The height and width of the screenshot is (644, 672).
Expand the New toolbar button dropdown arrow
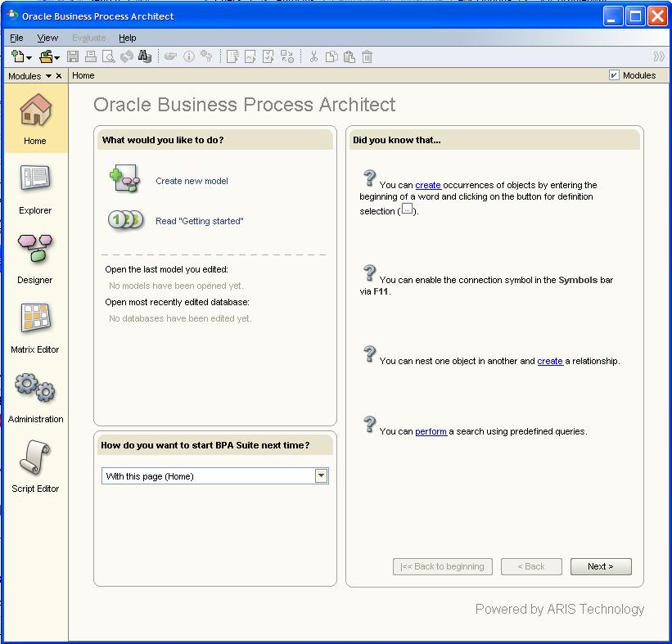click(29, 57)
